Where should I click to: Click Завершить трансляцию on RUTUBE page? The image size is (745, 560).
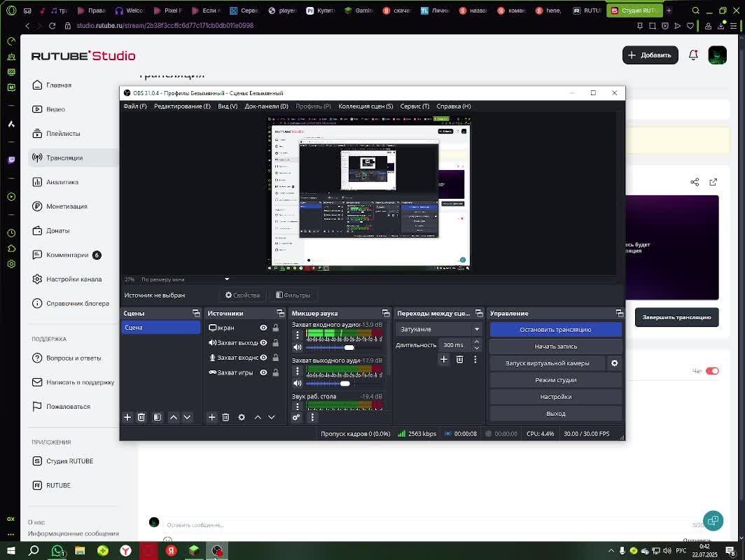click(x=676, y=317)
